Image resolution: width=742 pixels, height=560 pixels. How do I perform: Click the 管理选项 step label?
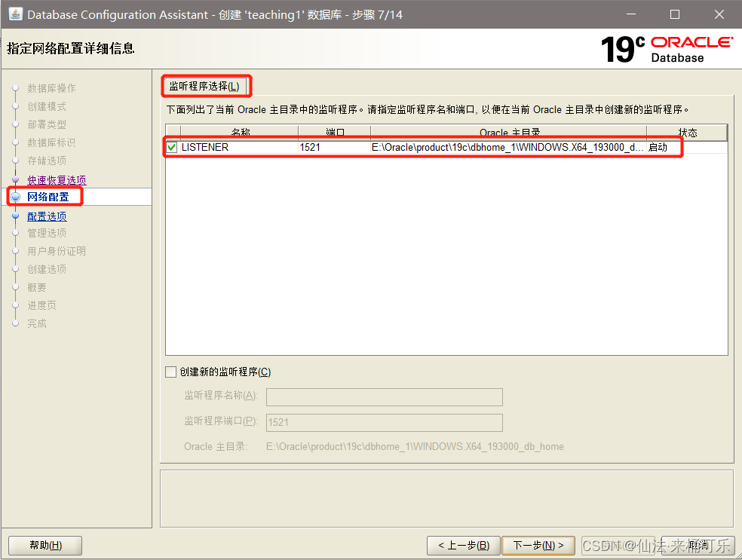pyautogui.click(x=47, y=233)
